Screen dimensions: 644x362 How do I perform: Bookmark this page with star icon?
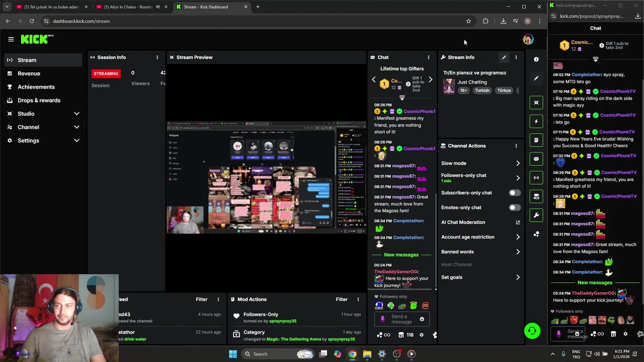tap(468, 21)
